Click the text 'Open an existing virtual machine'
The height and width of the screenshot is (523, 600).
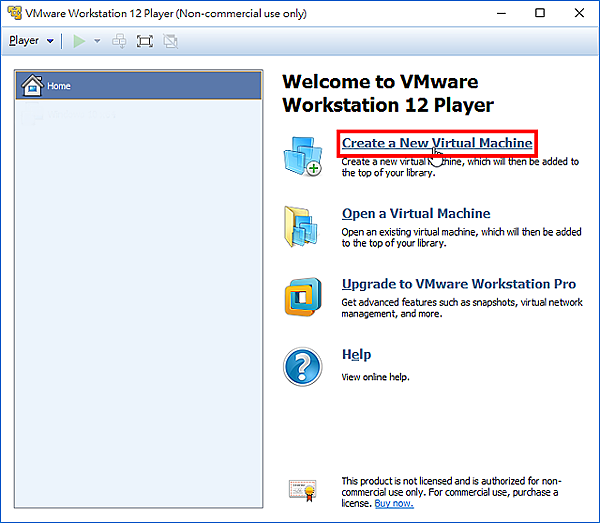tap(410, 232)
